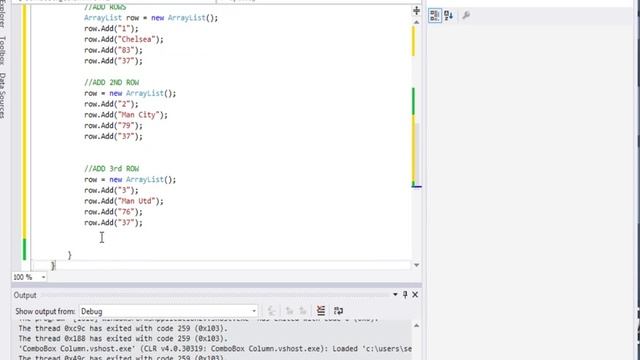
Task: Select Categorized view in Properties panel
Action: point(435,16)
